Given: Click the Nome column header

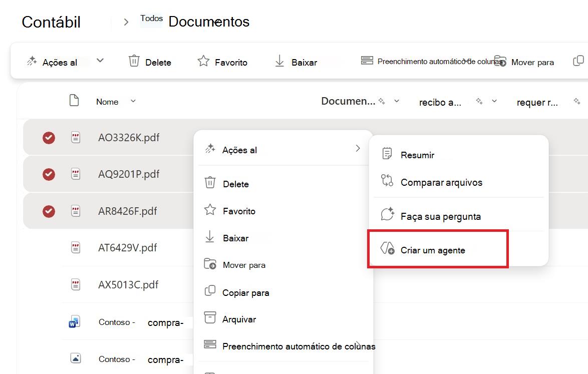Looking at the screenshot, I should (107, 102).
